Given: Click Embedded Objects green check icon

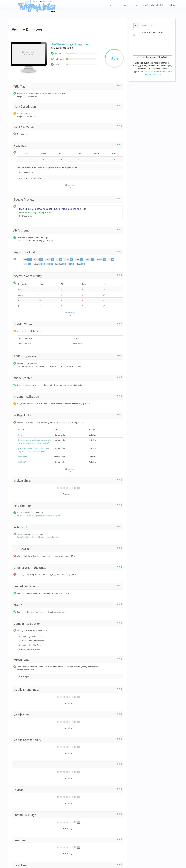Looking at the screenshot, I should tap(15, 593).
